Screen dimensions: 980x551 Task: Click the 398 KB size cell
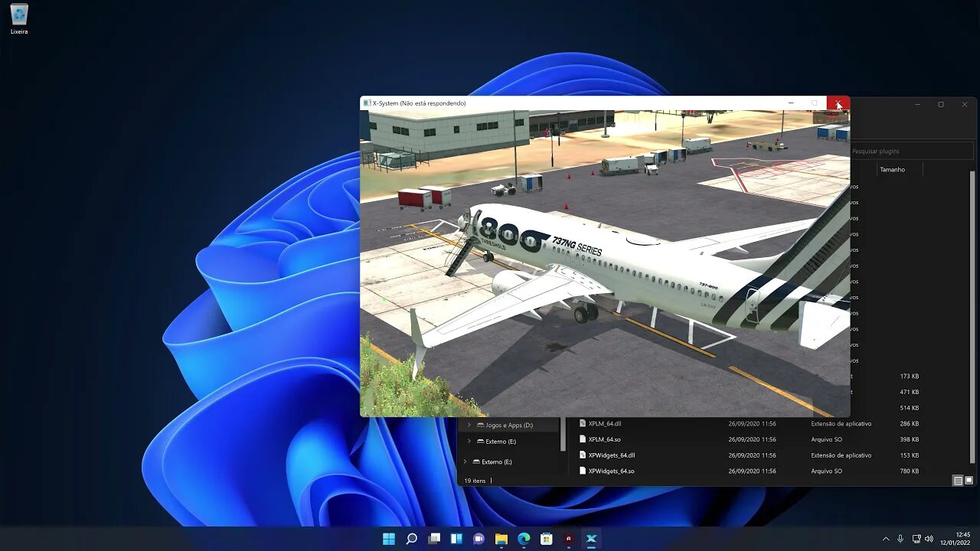[x=910, y=439]
